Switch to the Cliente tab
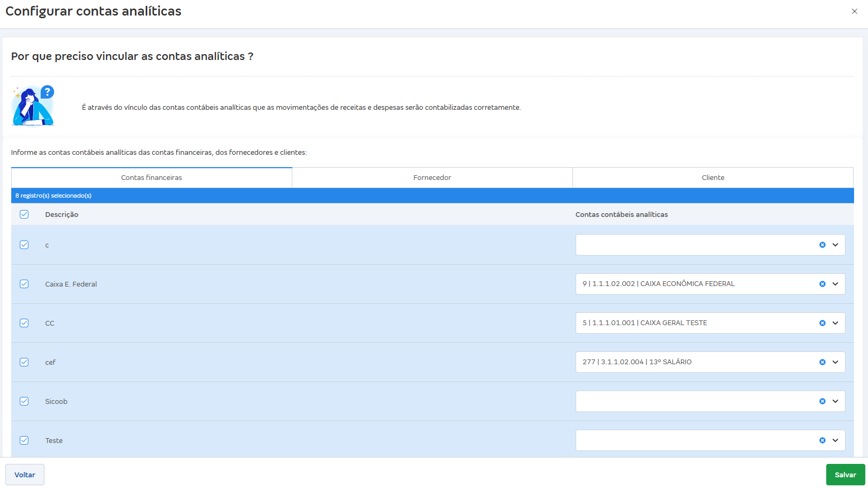Viewport: 868px width, 488px height. [712, 177]
